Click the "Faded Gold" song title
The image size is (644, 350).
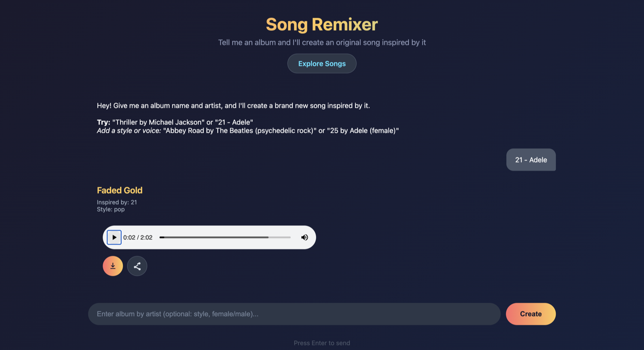pos(120,190)
